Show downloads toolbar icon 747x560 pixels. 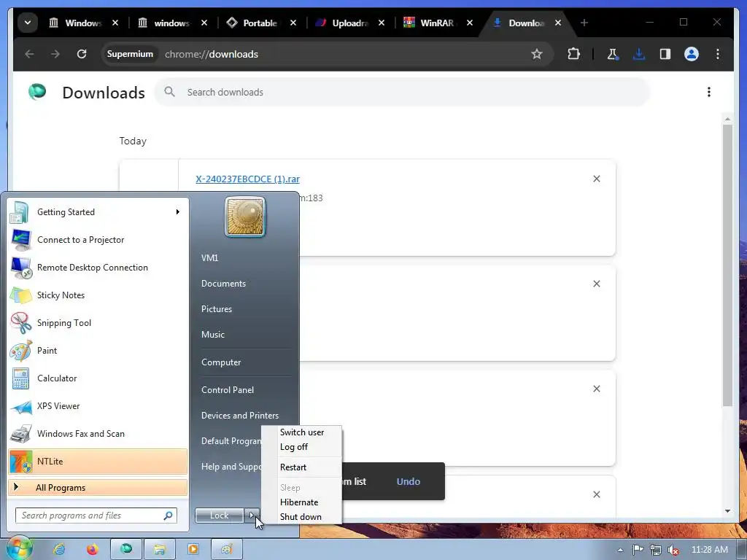pyautogui.click(x=638, y=54)
